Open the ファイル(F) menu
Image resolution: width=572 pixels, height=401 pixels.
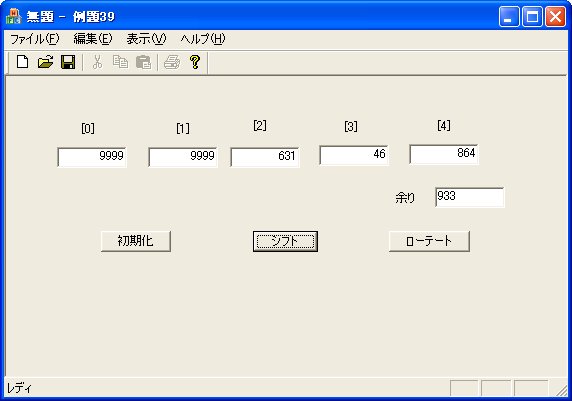(x=34, y=39)
